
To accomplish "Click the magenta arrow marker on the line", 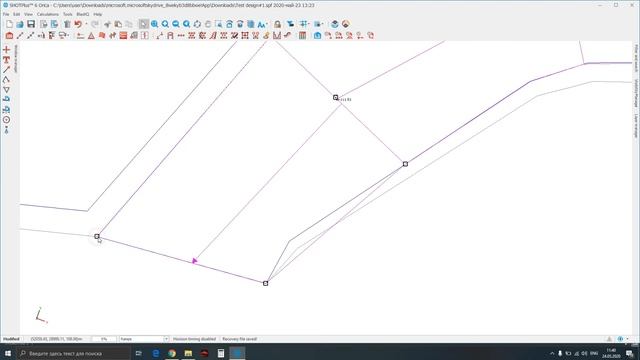I will [x=195, y=261].
